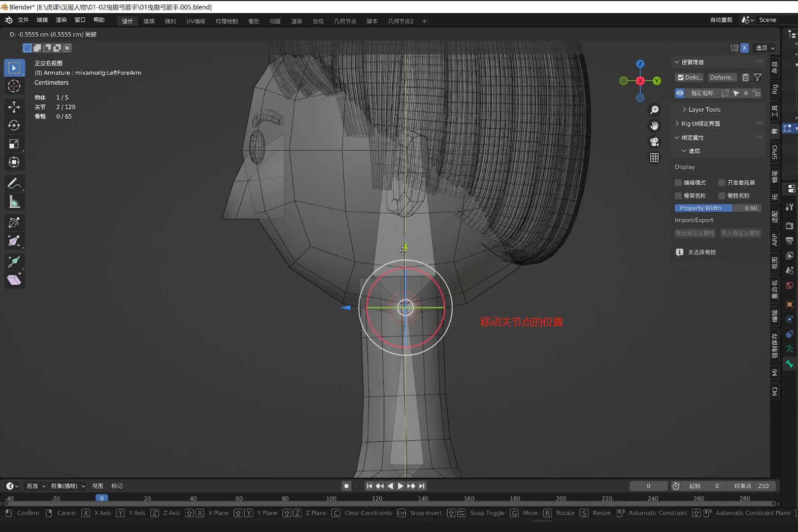The image size is (798, 532).
Task: Pick the Measure tool
Action: pyautogui.click(x=14, y=202)
